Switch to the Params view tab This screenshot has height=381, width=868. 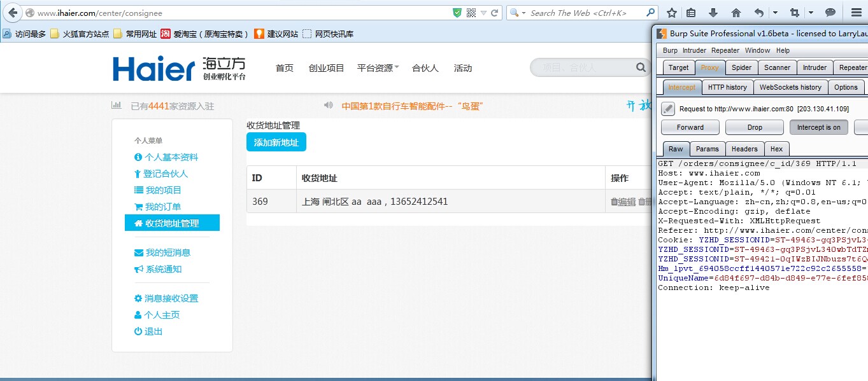tap(707, 149)
